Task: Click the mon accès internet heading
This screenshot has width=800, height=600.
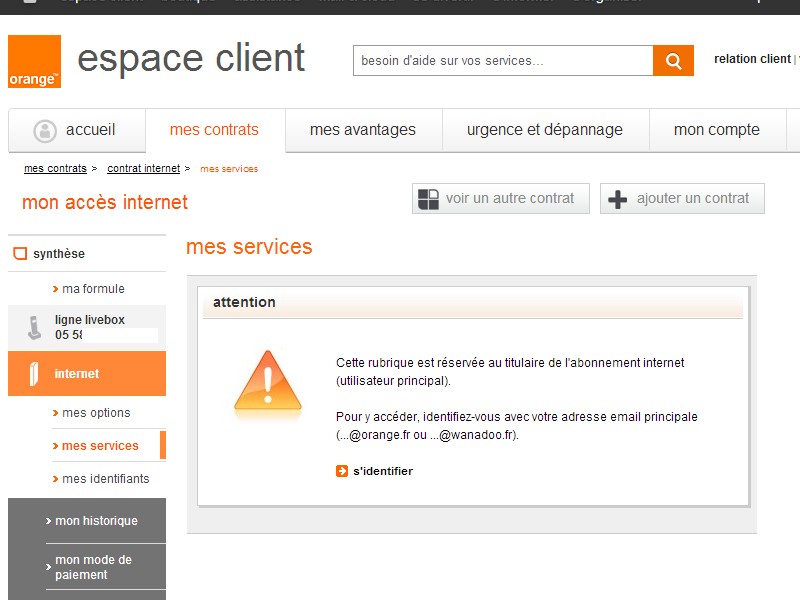Action: coord(105,203)
